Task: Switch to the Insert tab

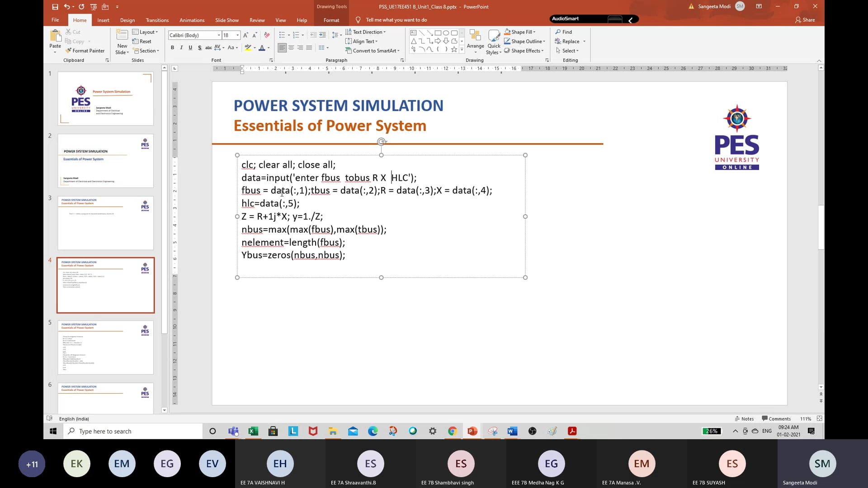Action: pos(103,20)
